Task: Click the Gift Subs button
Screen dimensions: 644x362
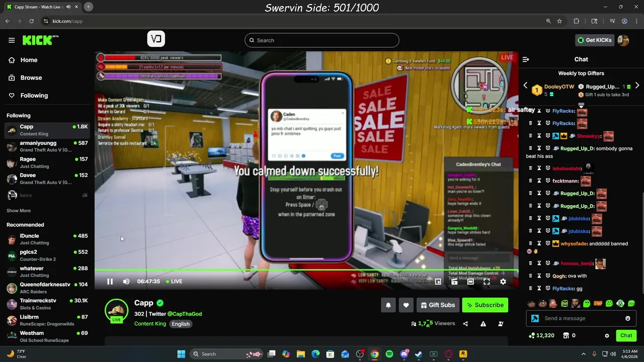Action: click(x=438, y=305)
